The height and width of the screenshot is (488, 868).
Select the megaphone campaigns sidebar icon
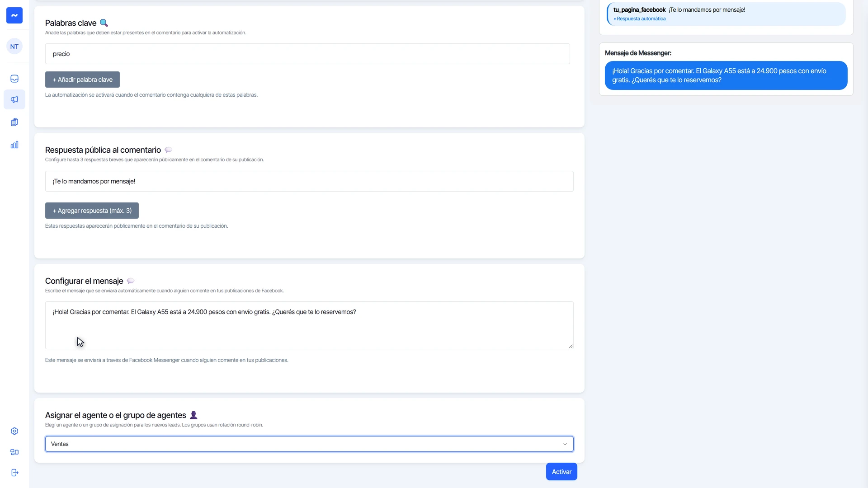14,99
